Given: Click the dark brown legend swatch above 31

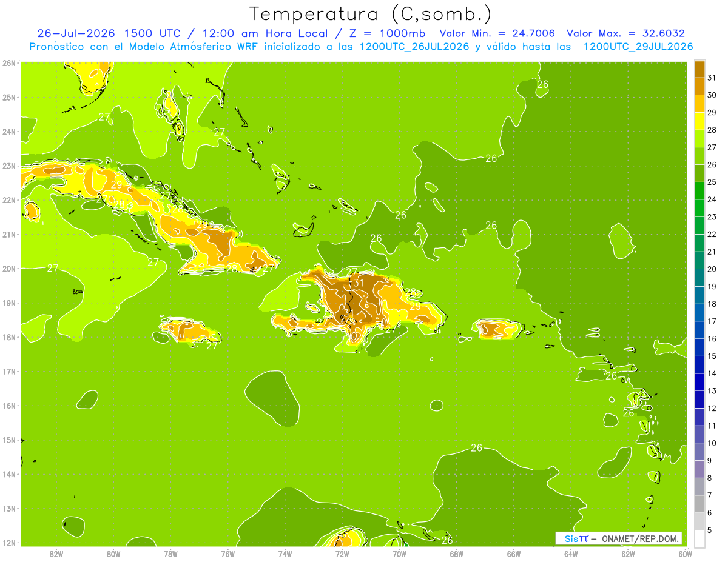Looking at the screenshot, I should [x=699, y=70].
